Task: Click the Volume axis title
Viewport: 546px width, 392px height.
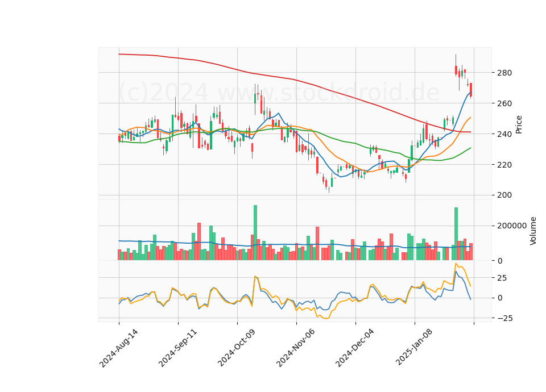Action: [x=533, y=231]
